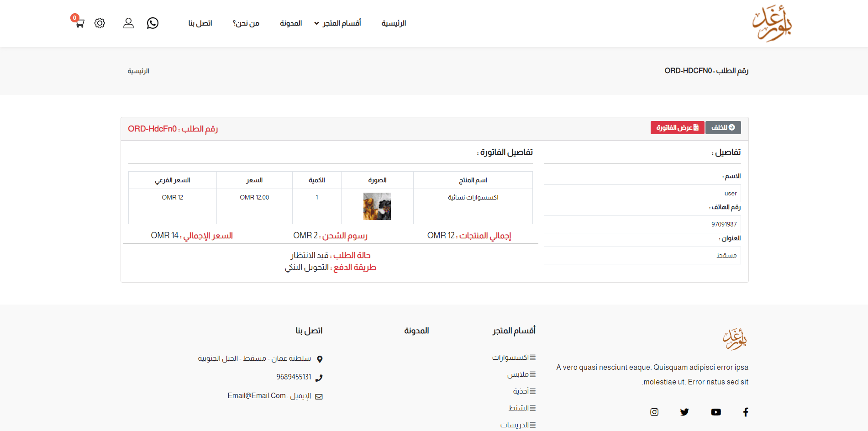This screenshot has width=868, height=431.
Task: Open the اكسسوارات category in footer
Action: click(510, 357)
